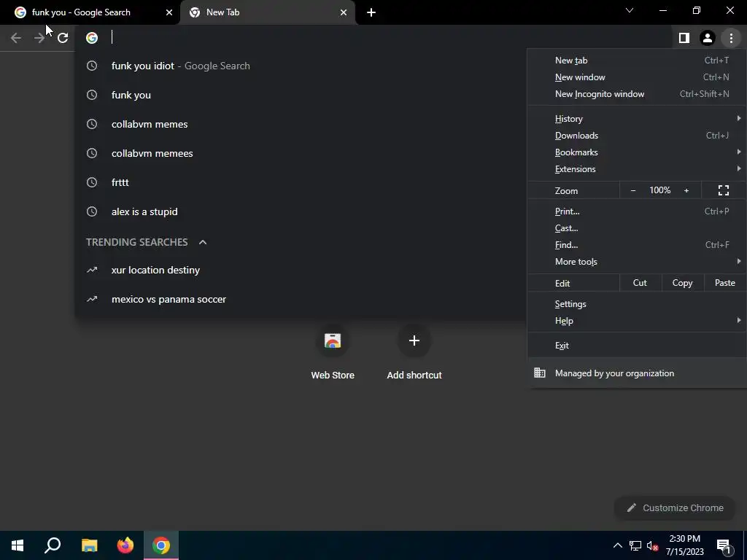Expand the Extensions submenu
This screenshot has width=747, height=560.
tap(637, 169)
